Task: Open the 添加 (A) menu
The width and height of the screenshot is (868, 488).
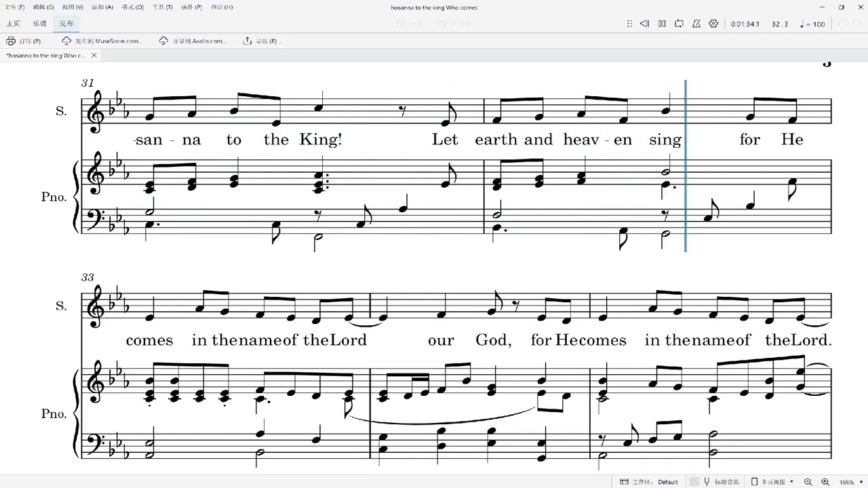Action: (102, 7)
